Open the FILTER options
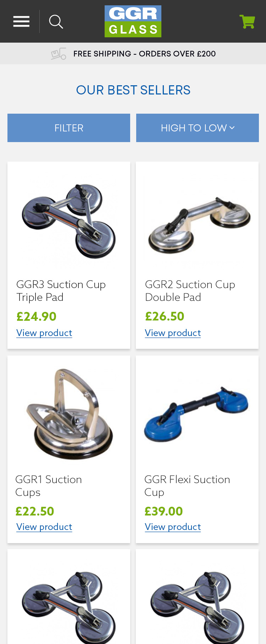The width and height of the screenshot is (266, 644). point(69,128)
